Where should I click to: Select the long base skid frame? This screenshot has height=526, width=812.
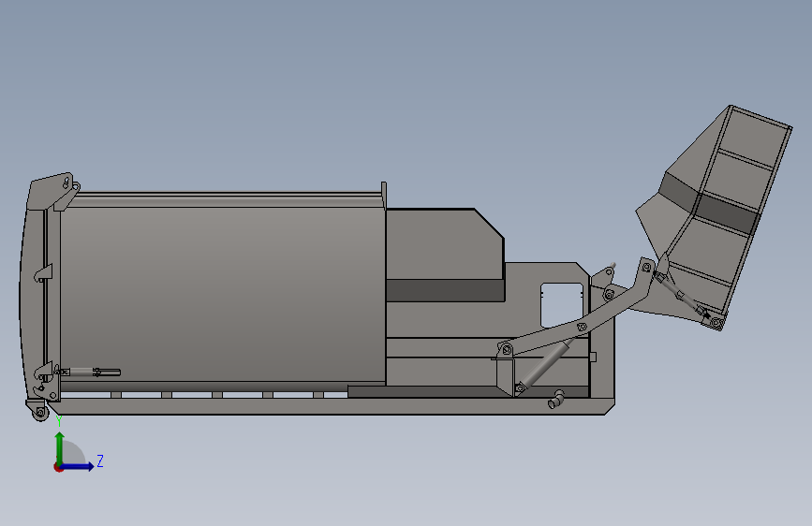point(332,406)
